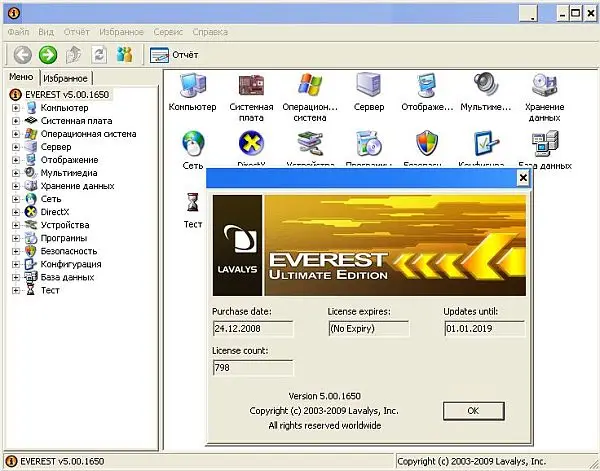600x471 pixels.
Task: Maximize the main EVEREST window
Action: [x=576, y=14]
